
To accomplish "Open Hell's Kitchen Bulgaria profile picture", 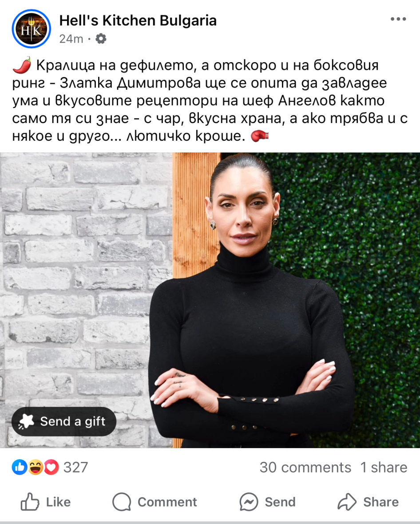I will click(x=32, y=29).
